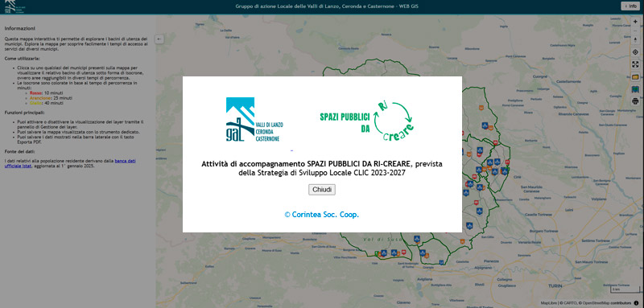Image resolution: width=644 pixels, height=308 pixels.
Task: Open the OpenStreetMap contributors link
Action: pyautogui.click(x=605, y=303)
